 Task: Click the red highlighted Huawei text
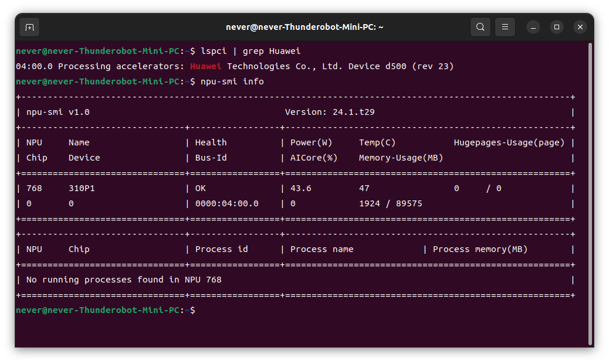click(205, 66)
